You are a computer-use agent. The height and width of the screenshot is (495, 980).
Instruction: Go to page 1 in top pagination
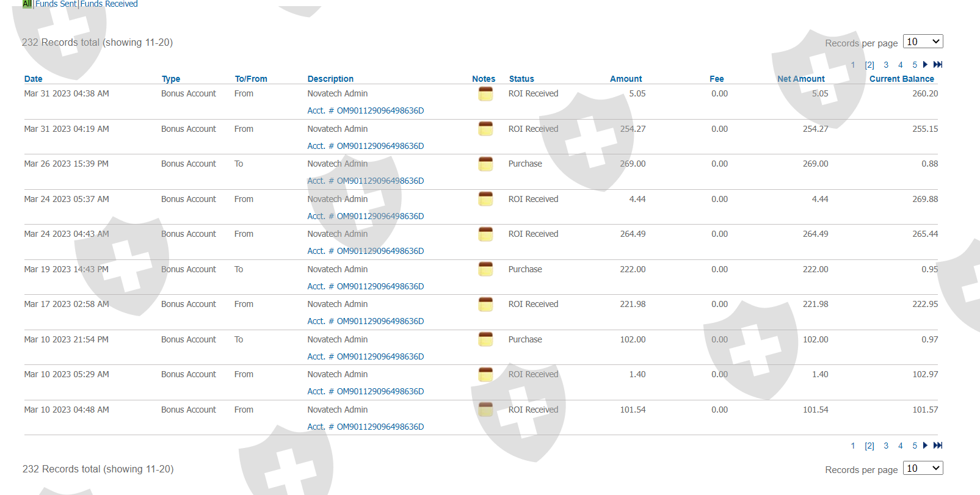[x=853, y=65]
